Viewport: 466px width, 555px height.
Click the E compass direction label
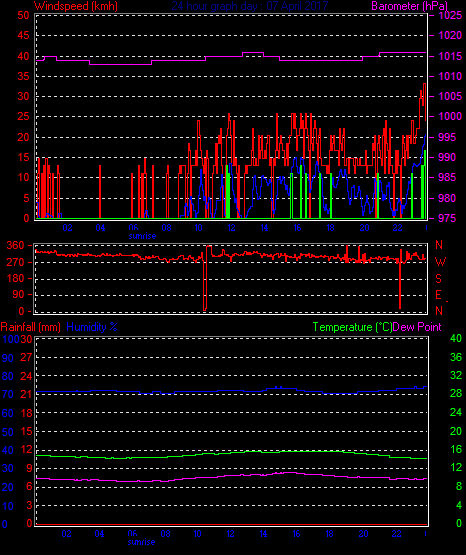click(438, 295)
